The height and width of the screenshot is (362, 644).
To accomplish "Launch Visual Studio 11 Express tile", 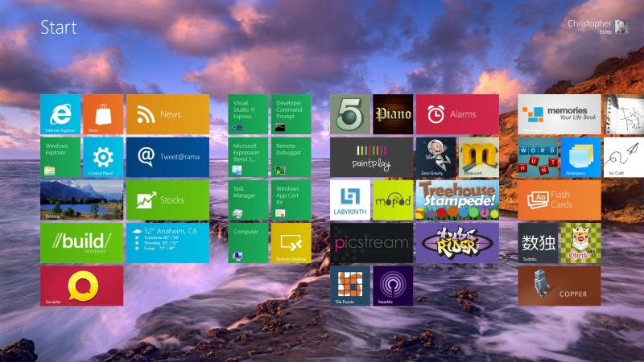I will coord(248,114).
